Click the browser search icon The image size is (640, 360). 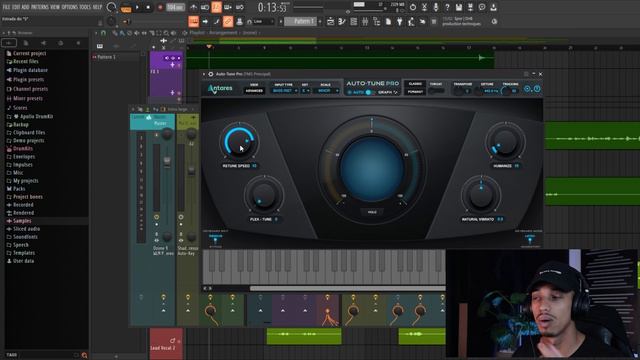84,355
